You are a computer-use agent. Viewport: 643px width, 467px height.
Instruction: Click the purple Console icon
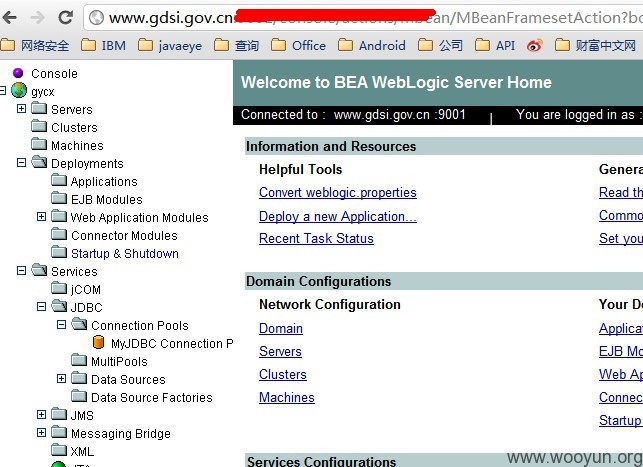pyautogui.click(x=18, y=73)
